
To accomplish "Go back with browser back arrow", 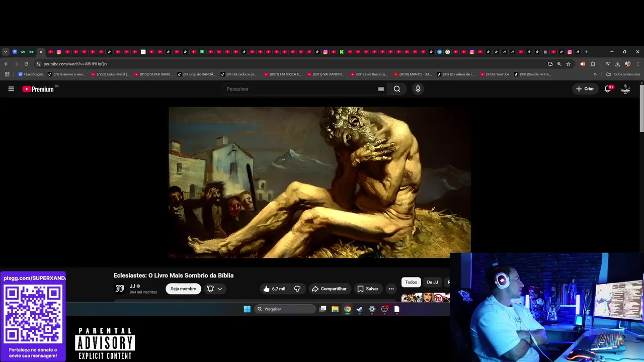I will [6, 64].
